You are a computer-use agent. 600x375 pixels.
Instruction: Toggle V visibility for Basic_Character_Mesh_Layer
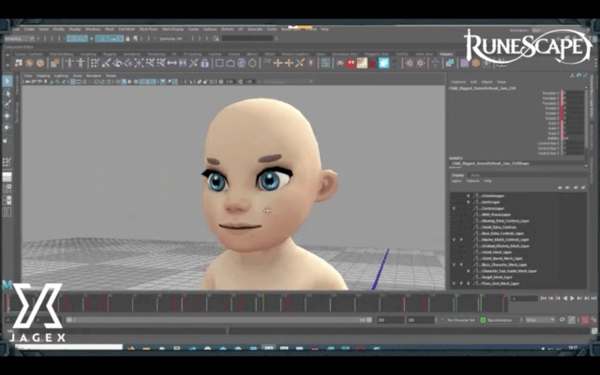[454, 265]
